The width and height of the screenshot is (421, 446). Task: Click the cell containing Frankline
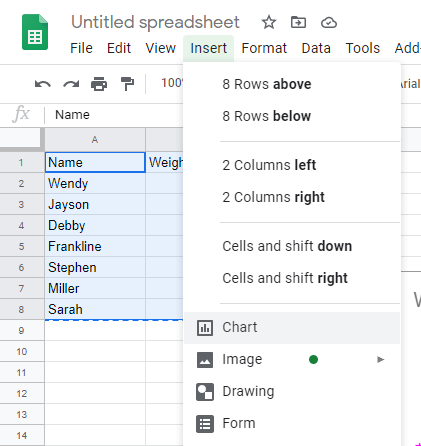95,246
